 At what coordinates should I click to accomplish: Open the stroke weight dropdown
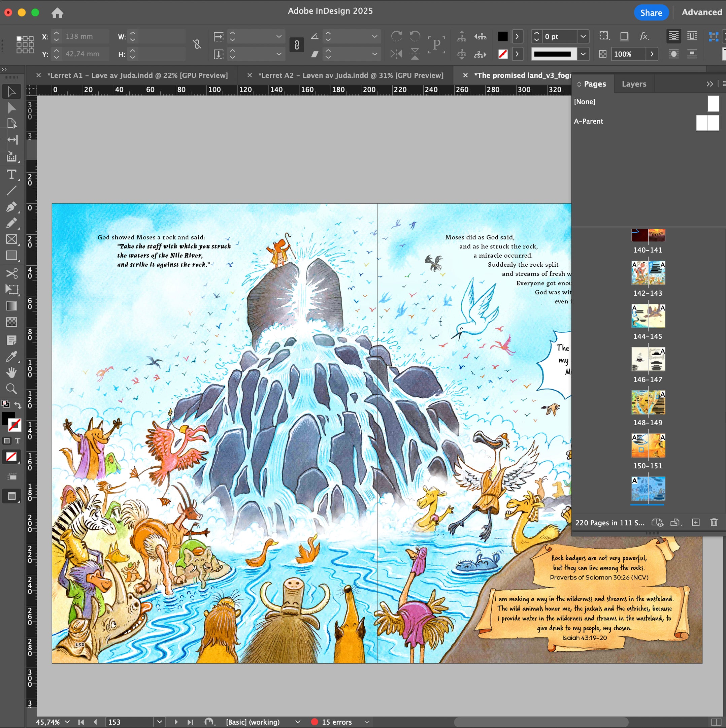tap(583, 37)
